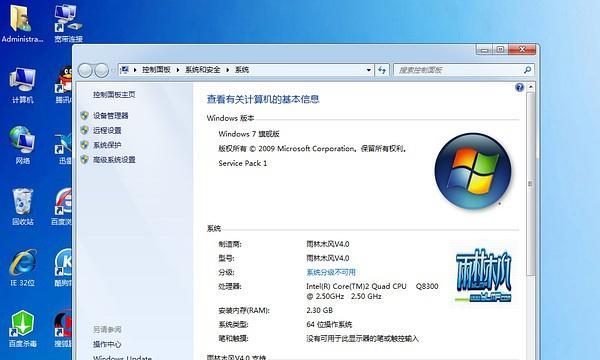Click the vertical scrollbar thumb
600x360 pixels.
(x=530, y=184)
